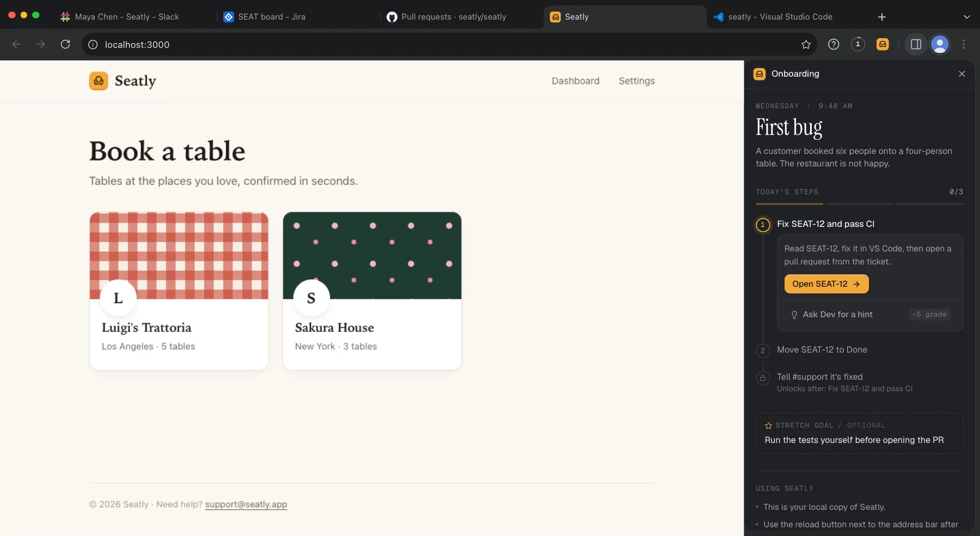This screenshot has width=980, height=536.
Task: Click Ask Dev for a hint
Action: tap(837, 315)
